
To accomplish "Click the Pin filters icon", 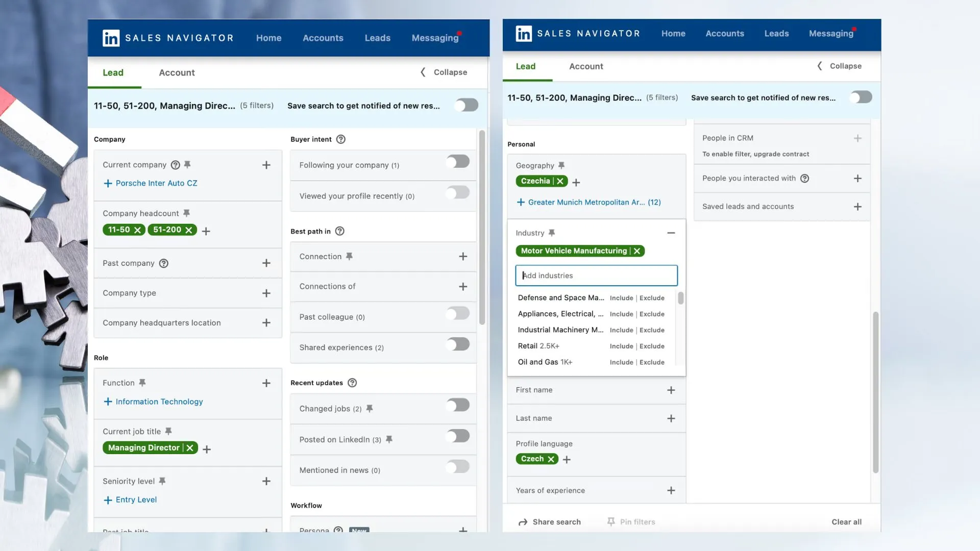I will 611,521.
